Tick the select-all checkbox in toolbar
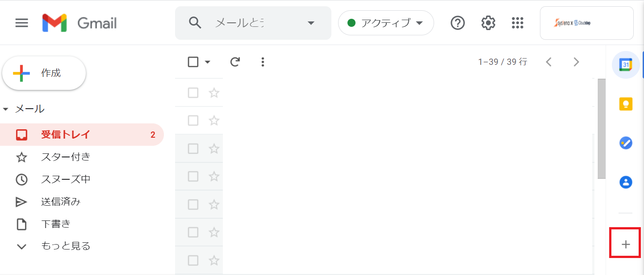Image resolution: width=644 pixels, height=275 pixels. point(193,62)
